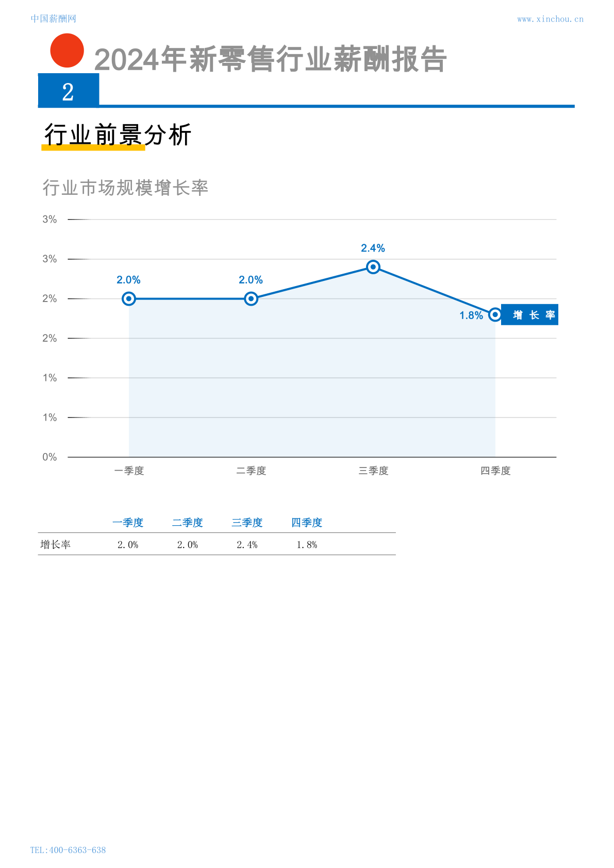Click the 2.4% table cell
Screen dimensions: 614x868
coord(247,545)
